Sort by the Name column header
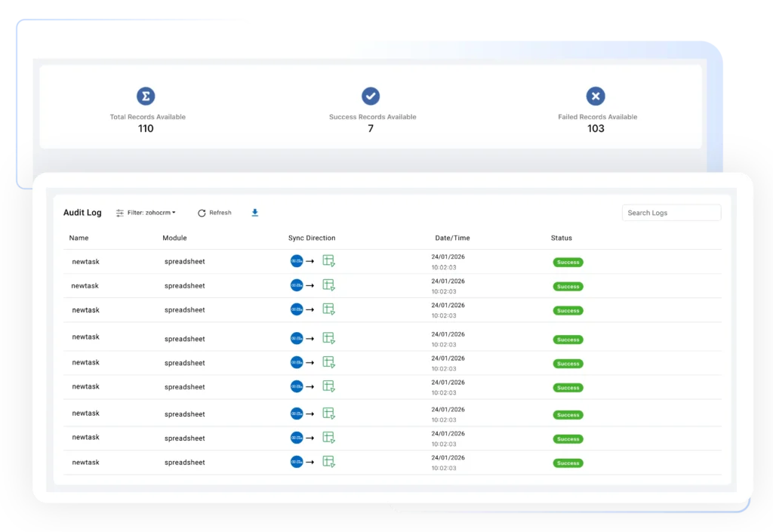 79,238
